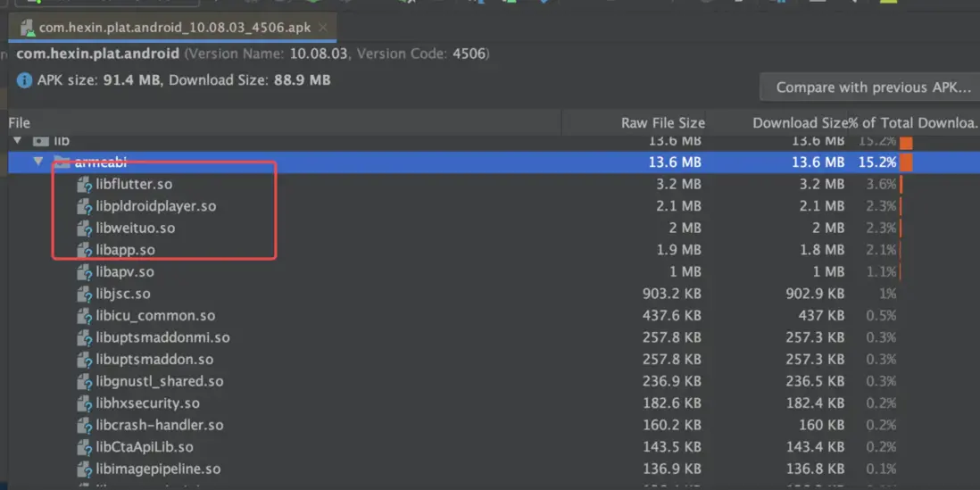980x490 pixels.
Task: Sort by the Download Size column header
Action: (x=799, y=123)
